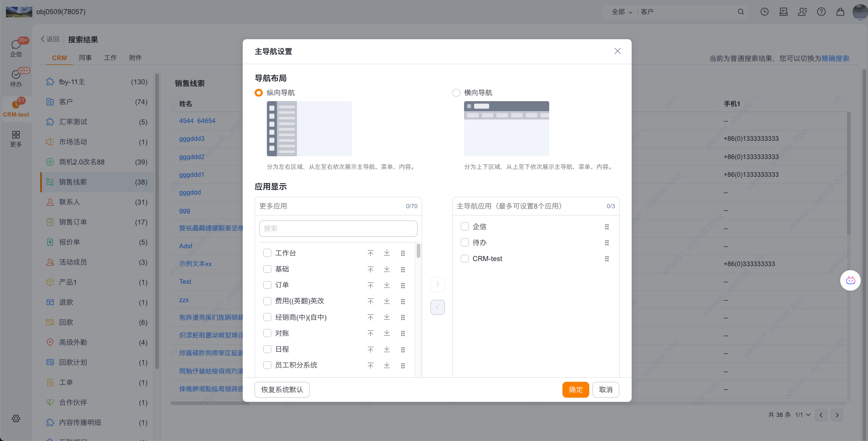Click the 恢复系统默认 button
Viewport: 868px width, 441px height.
click(x=282, y=390)
